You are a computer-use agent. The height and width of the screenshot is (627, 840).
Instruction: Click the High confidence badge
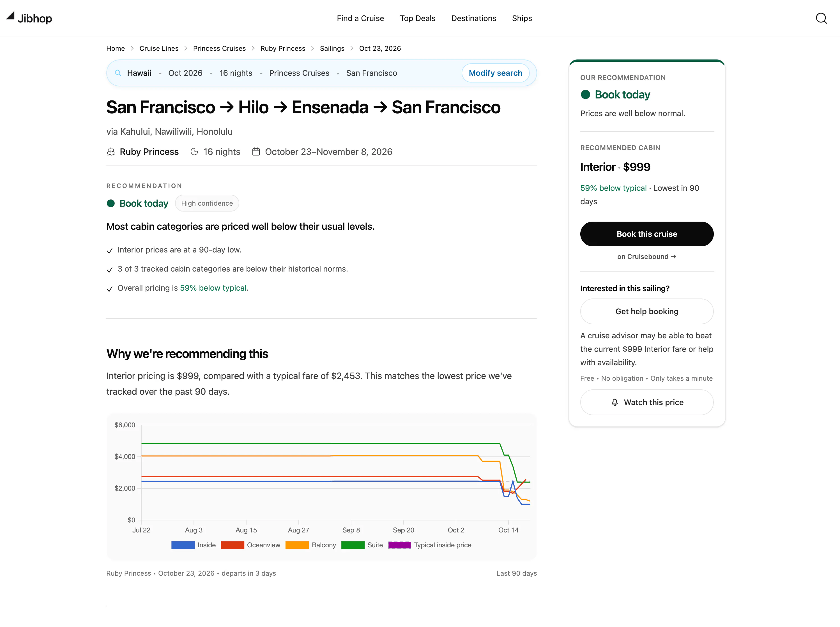207,203
